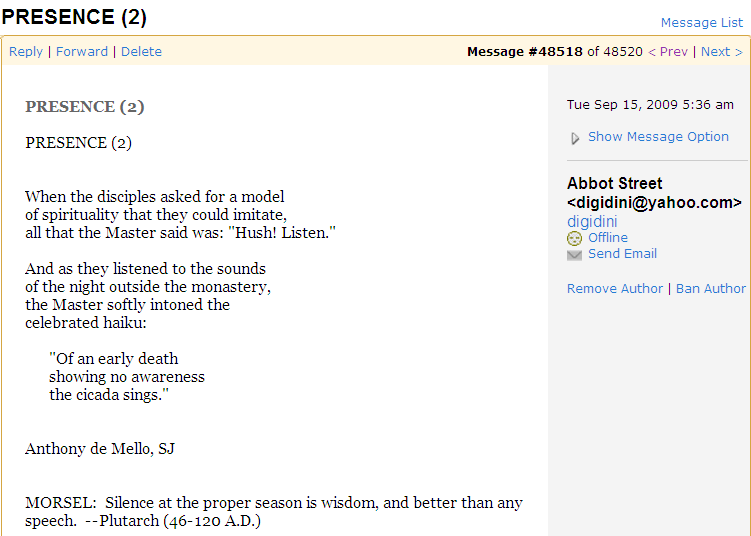751x536 pixels.
Task: Click the message date Tue Sep 15, 2009
Action: tap(650, 105)
